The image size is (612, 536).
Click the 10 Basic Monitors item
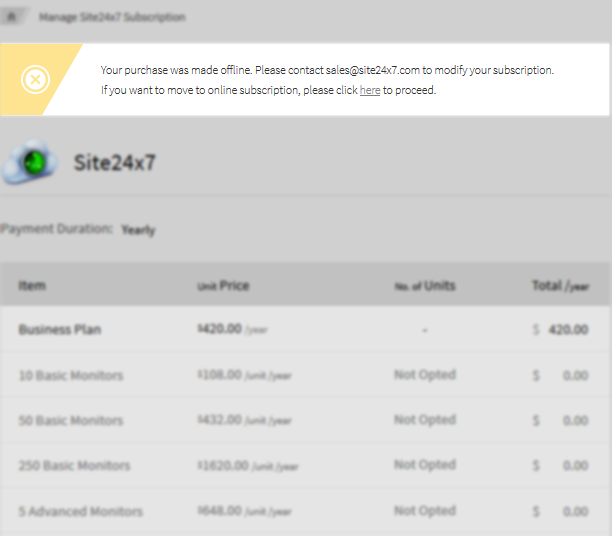71,376
